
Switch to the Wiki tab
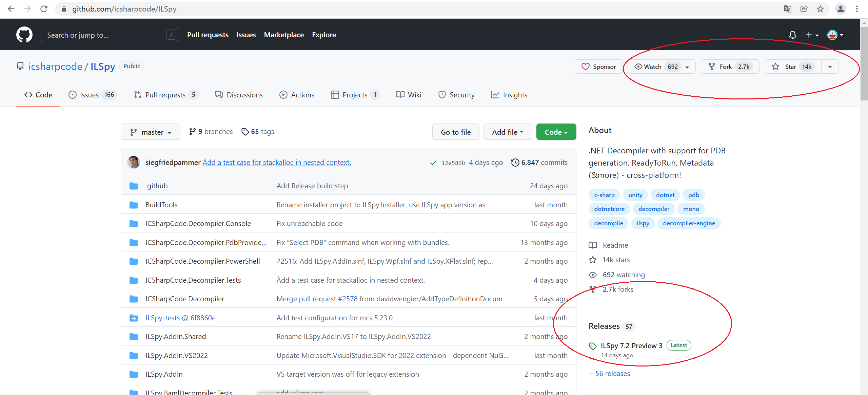pyautogui.click(x=409, y=95)
